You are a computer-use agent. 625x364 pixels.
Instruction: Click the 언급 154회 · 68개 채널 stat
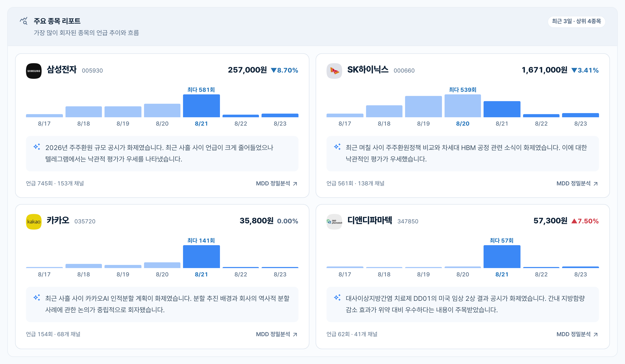[x=53, y=334]
